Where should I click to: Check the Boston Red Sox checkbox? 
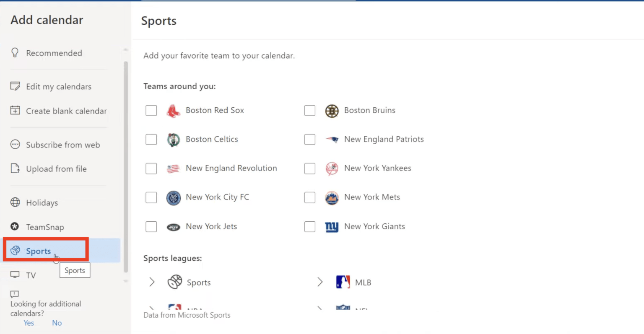coord(151,111)
